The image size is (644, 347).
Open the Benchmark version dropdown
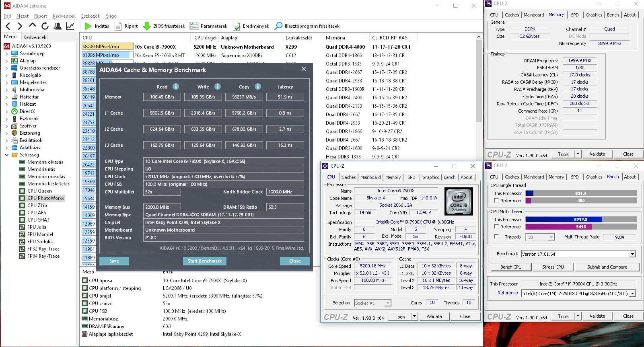(x=632, y=254)
